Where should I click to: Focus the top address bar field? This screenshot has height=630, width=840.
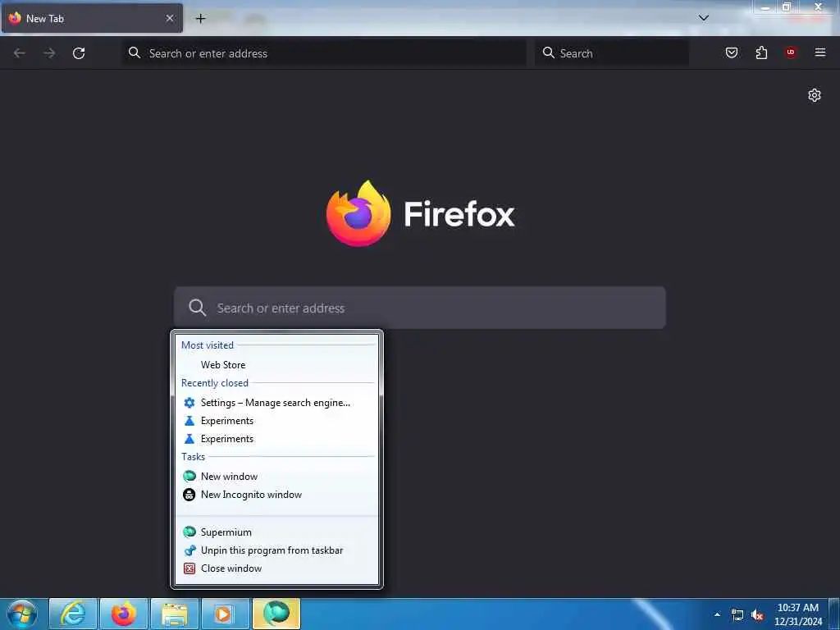(x=324, y=53)
